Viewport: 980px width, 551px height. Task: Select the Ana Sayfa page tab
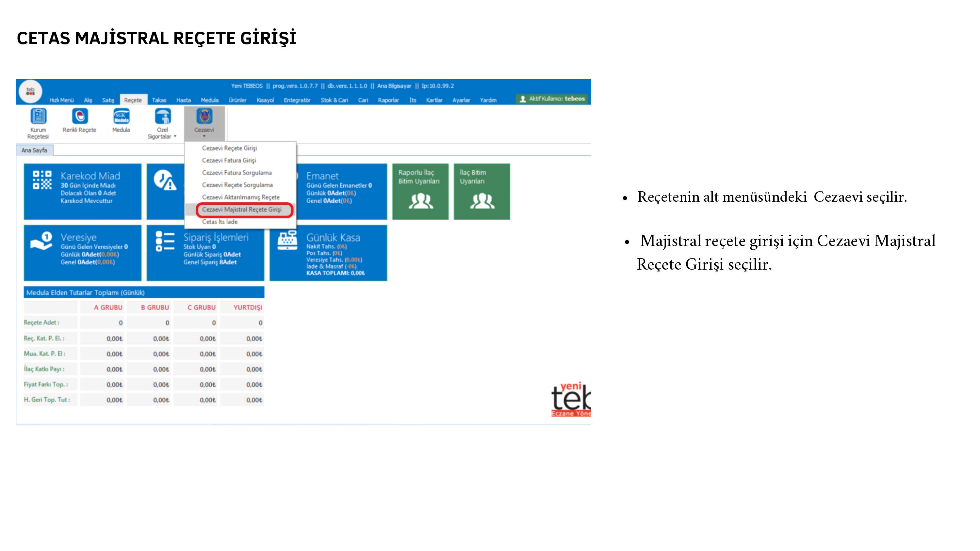point(34,150)
